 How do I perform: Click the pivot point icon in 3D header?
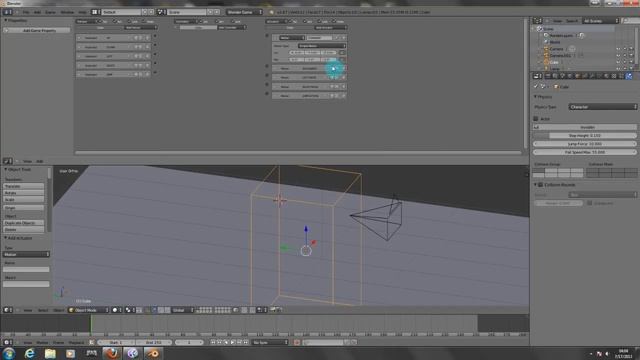(129, 310)
